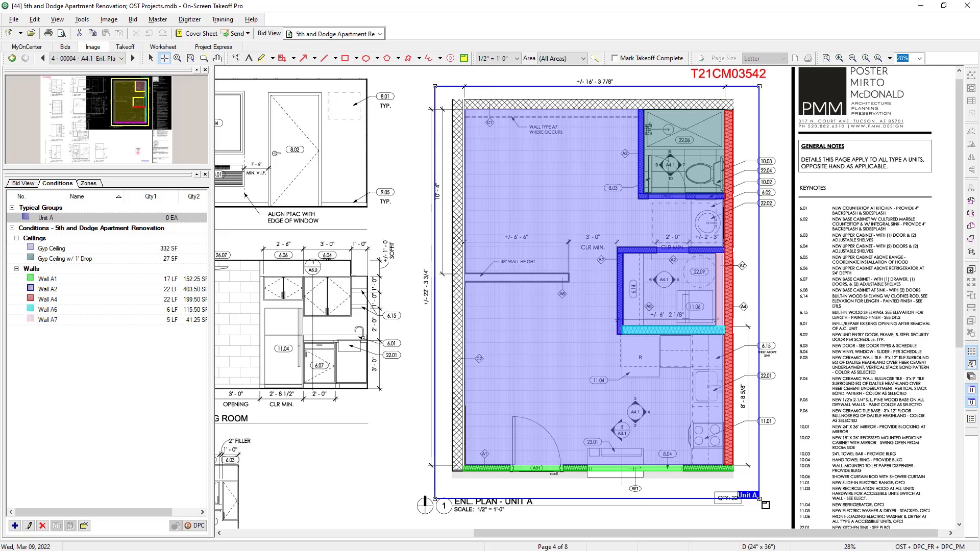Pick the ellipse annotation tool
Image resolution: width=980 pixels, height=551 pixels.
point(366,58)
